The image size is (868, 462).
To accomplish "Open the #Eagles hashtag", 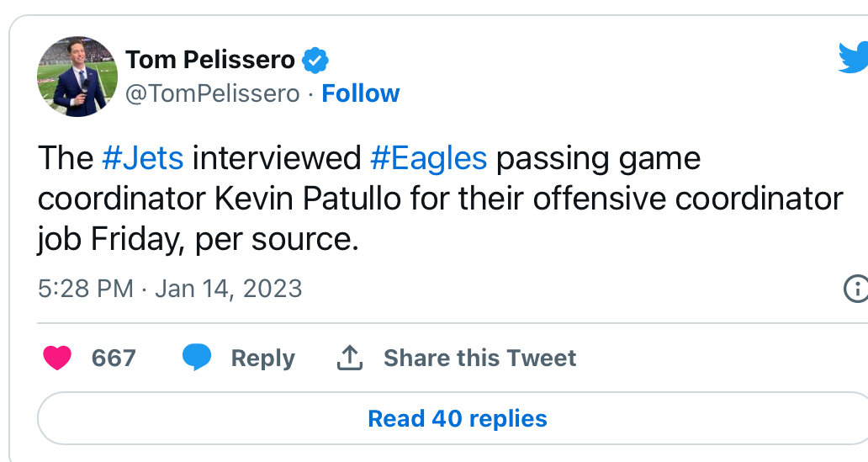I will [x=428, y=158].
